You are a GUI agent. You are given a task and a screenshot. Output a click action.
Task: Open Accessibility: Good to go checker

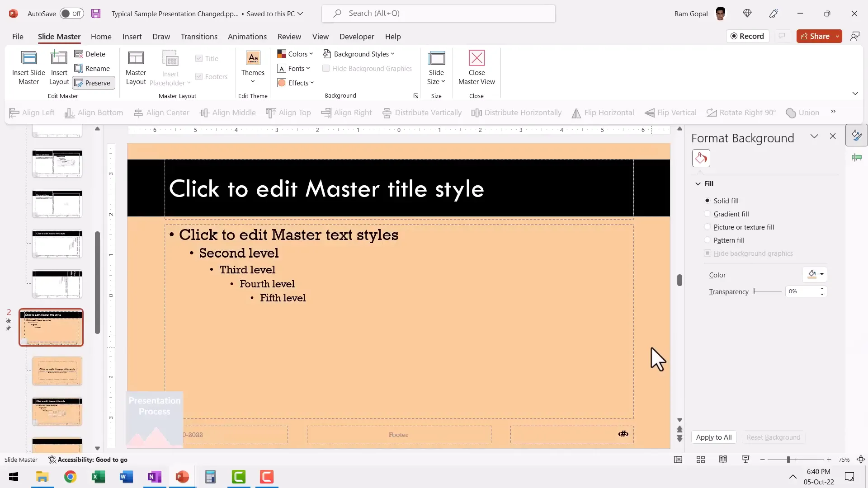click(88, 460)
